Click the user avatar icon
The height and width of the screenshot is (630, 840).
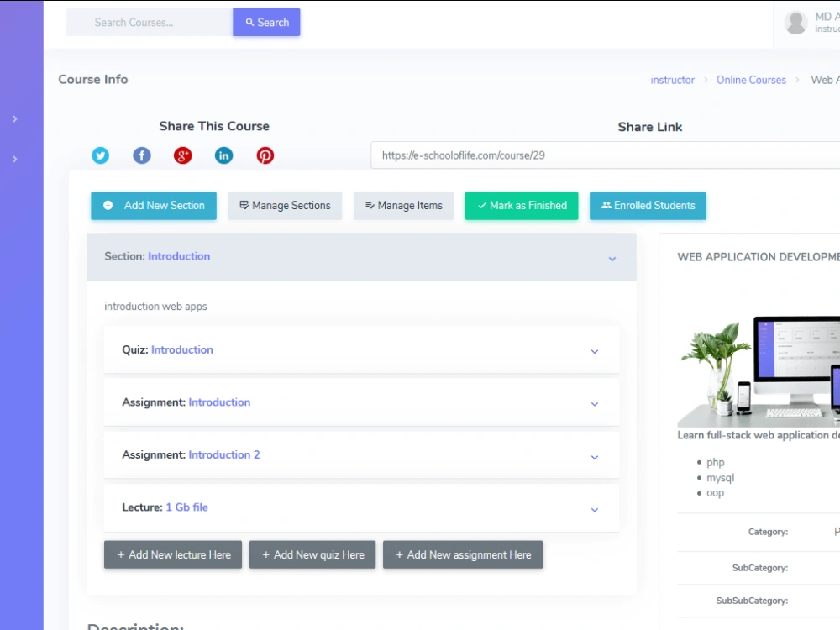796,23
